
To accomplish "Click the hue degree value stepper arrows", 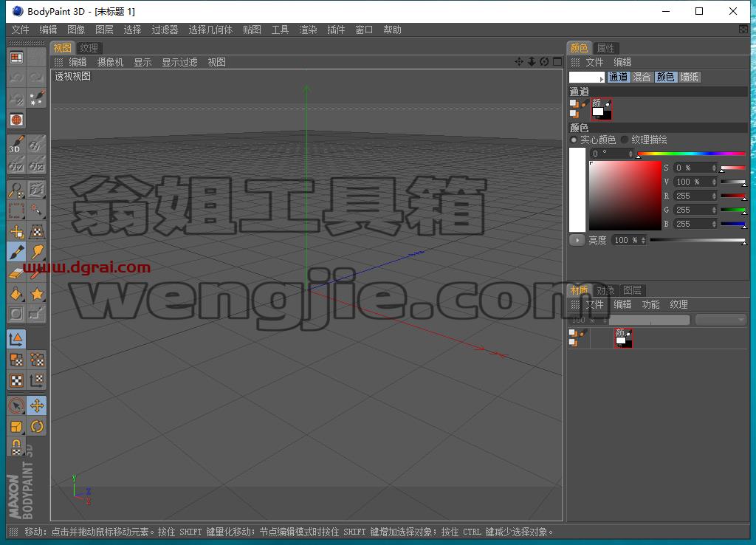I will (x=630, y=154).
